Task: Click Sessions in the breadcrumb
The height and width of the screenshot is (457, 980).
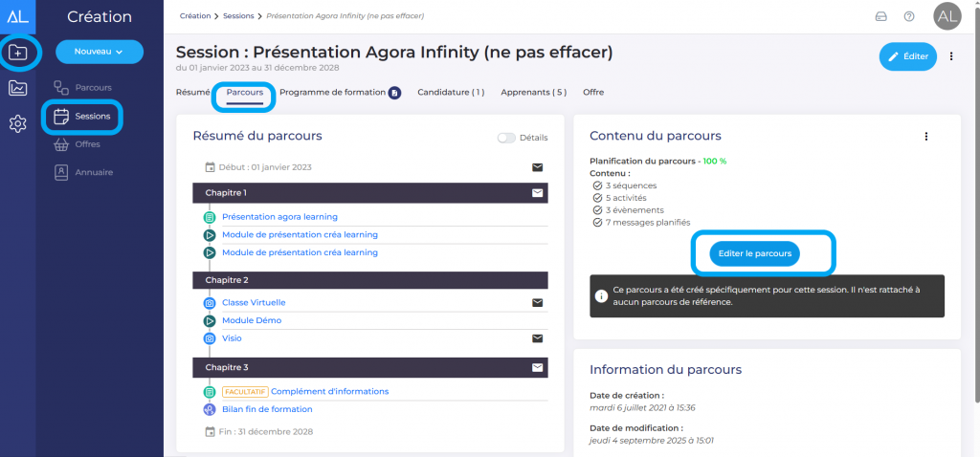Action: pos(239,16)
